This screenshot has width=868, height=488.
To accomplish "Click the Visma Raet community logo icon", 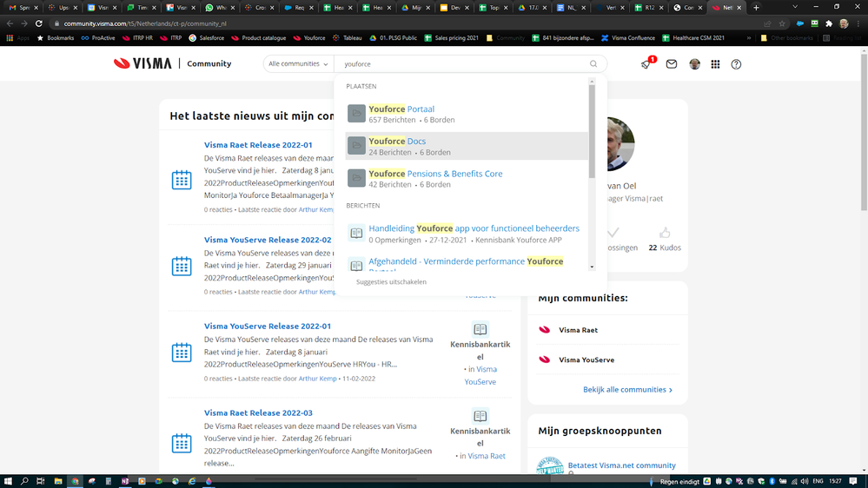I will point(545,330).
